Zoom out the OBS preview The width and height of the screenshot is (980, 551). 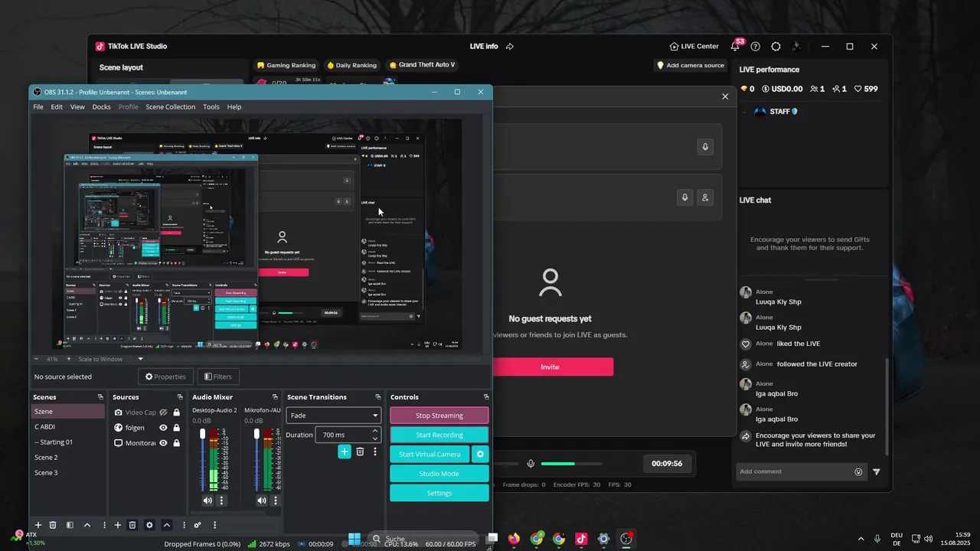[36, 359]
